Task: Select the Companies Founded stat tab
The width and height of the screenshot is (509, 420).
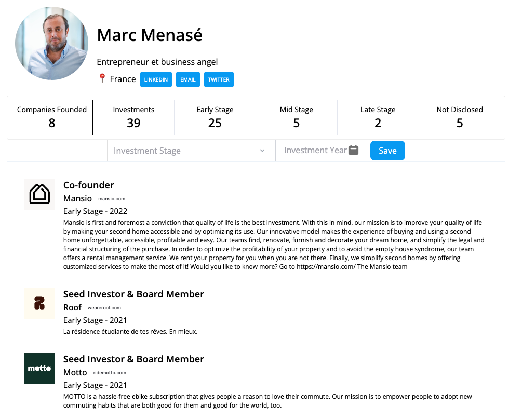Action: (52, 117)
